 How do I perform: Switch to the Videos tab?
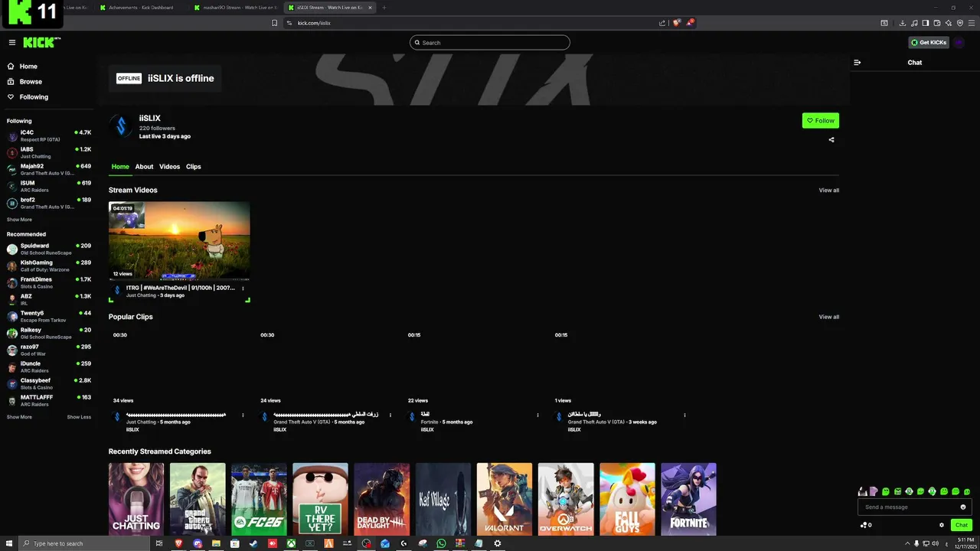pos(169,167)
